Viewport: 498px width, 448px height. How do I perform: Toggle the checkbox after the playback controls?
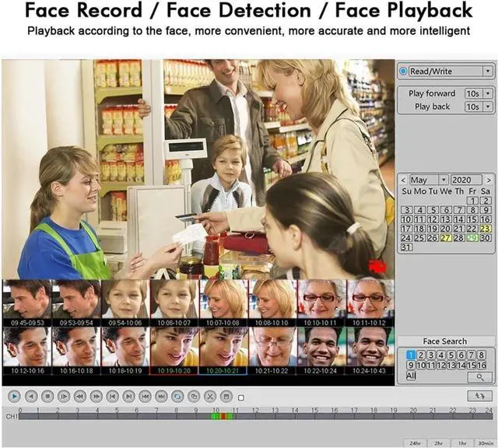click(241, 397)
